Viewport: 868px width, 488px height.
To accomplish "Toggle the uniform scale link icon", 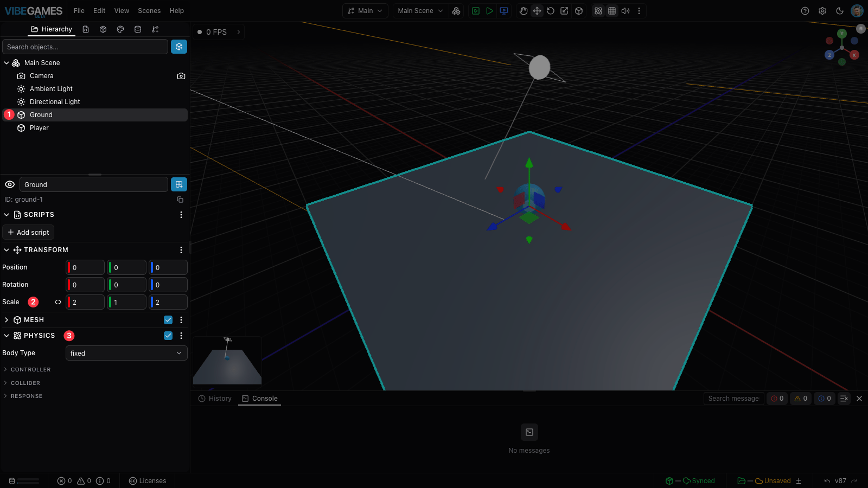I will tap(58, 302).
